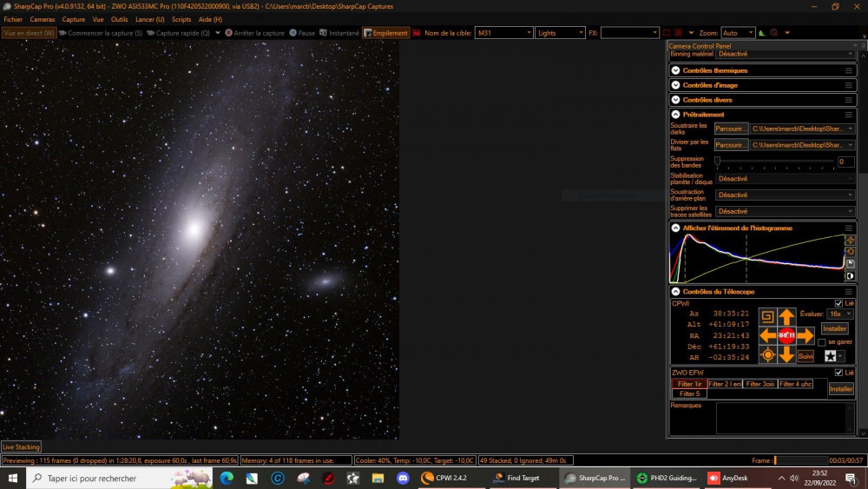
Task: Click Vue en direct button
Action: [x=29, y=33]
